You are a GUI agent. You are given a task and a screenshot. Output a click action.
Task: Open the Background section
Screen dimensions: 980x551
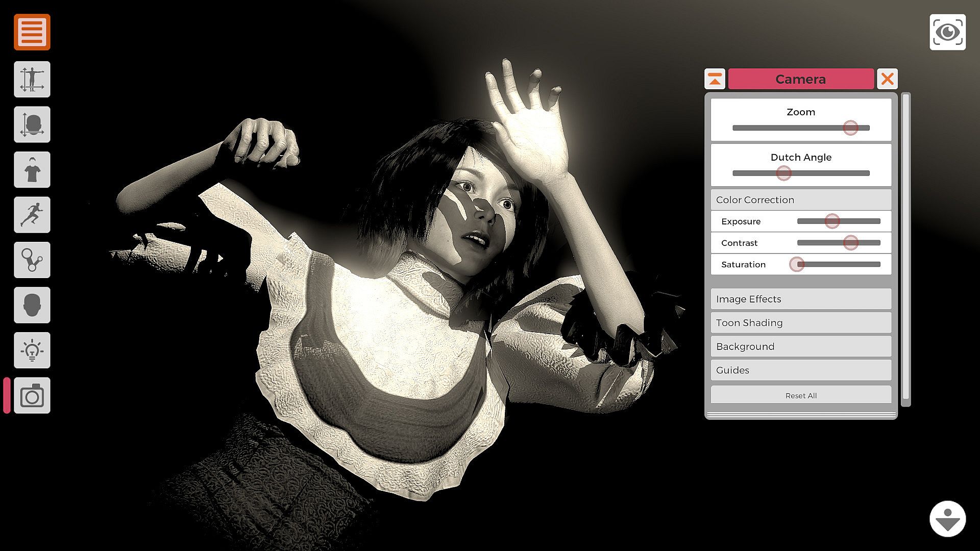coord(800,346)
